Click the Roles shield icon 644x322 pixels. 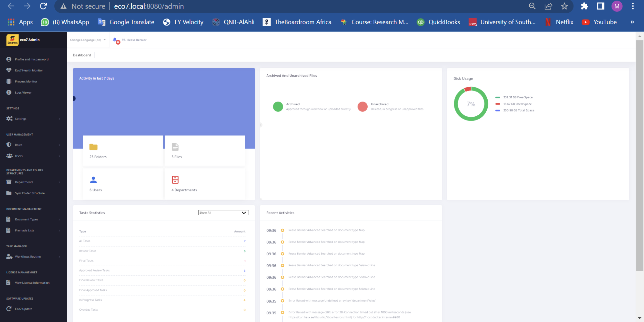tap(9, 145)
